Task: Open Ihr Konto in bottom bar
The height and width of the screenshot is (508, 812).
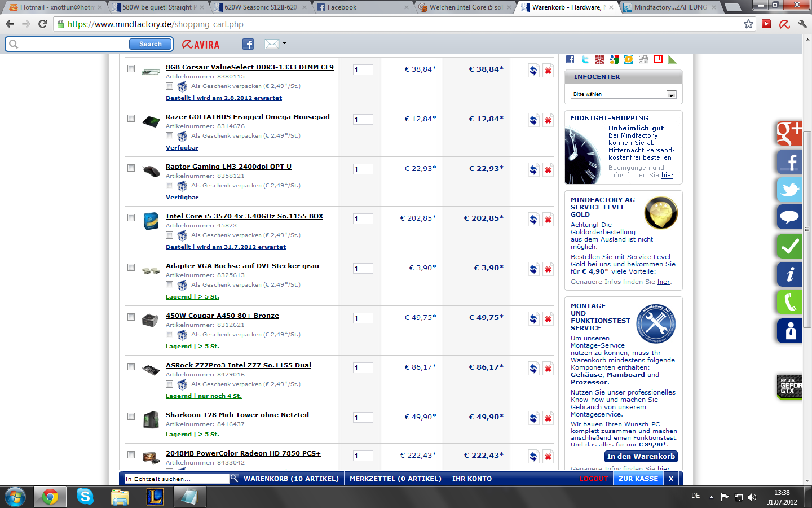Action: tap(472, 479)
